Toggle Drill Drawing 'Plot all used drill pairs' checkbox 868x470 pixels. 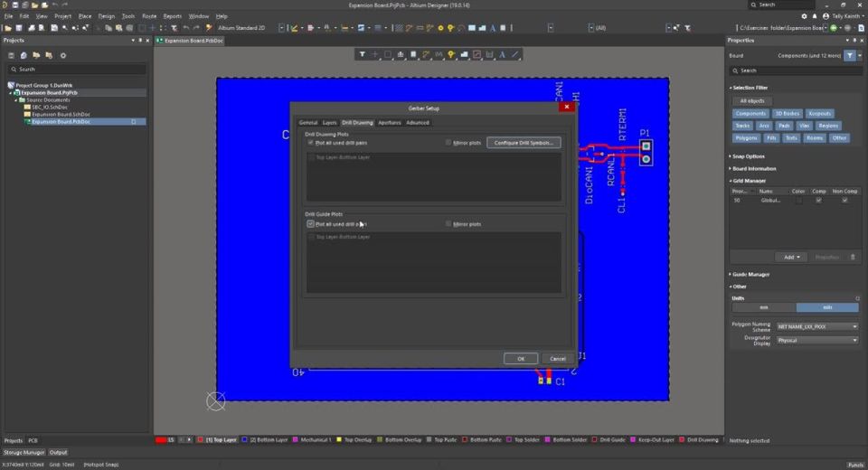click(310, 142)
